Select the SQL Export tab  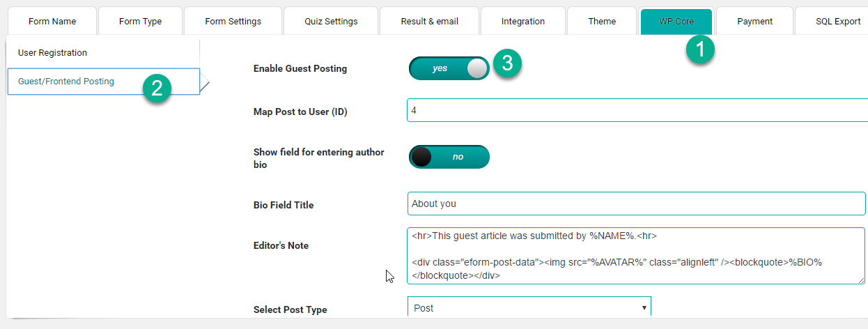tap(833, 21)
